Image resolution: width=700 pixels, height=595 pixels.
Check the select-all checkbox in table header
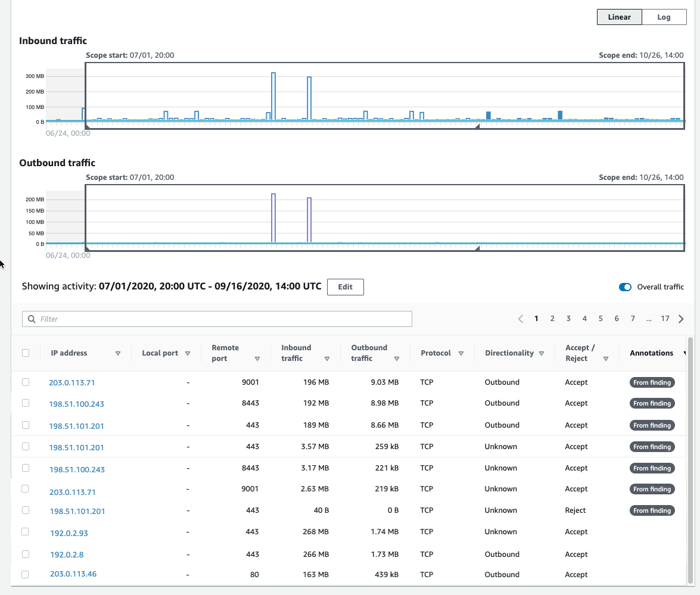coord(26,353)
